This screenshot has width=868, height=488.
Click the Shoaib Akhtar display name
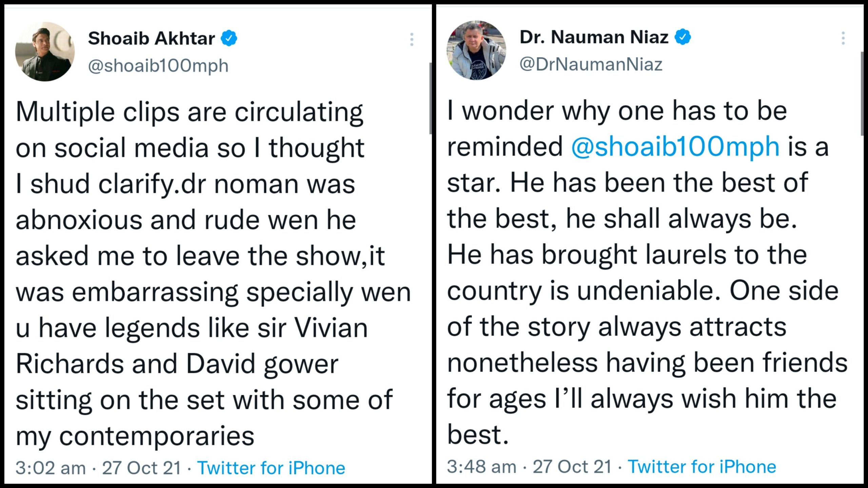[151, 38]
